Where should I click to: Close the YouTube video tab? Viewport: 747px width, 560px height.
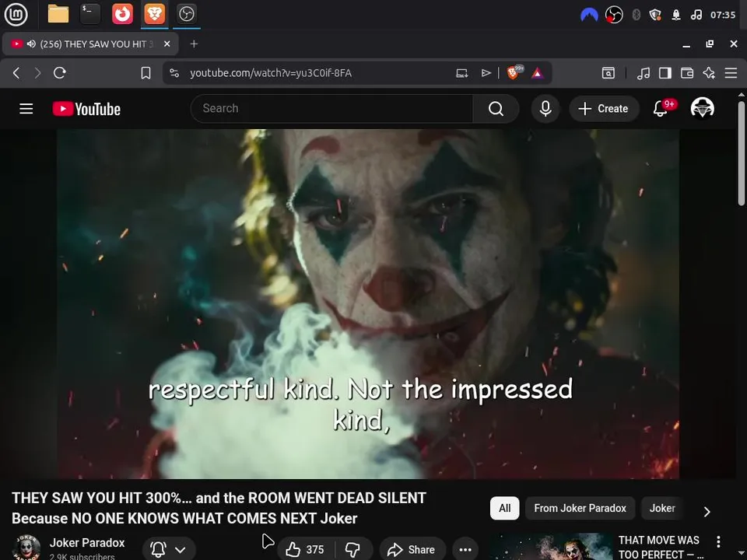pos(167,44)
